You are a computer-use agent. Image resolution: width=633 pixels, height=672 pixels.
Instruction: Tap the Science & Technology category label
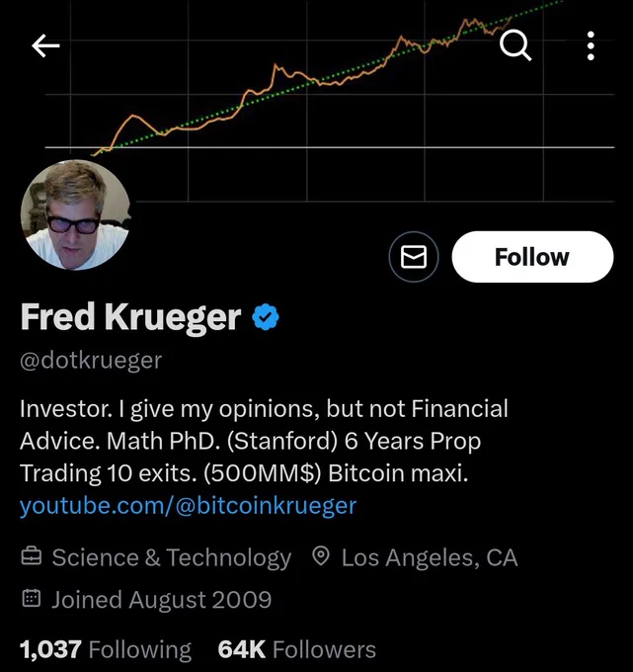[171, 557]
